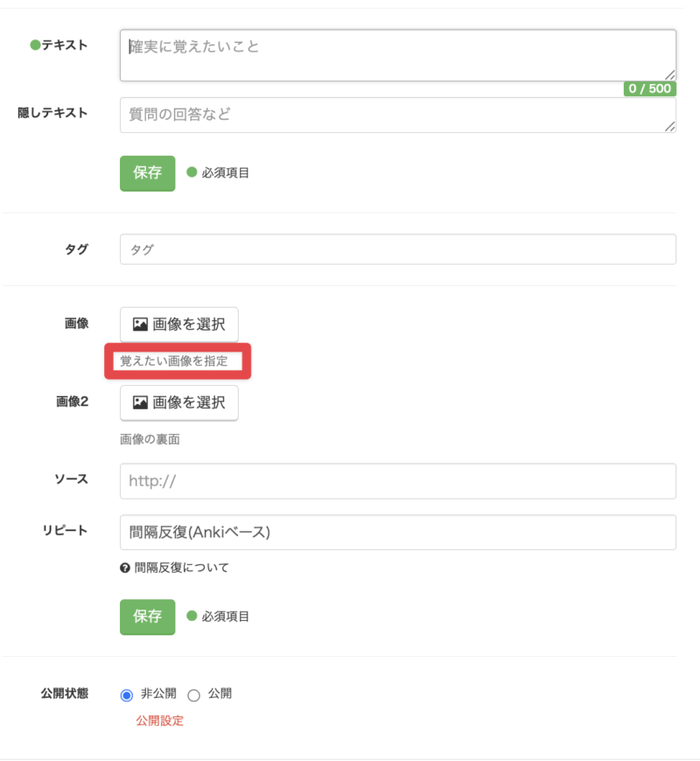Screen dimensions: 700x761
Task: Select the 非公開 radio button
Action: click(126, 695)
